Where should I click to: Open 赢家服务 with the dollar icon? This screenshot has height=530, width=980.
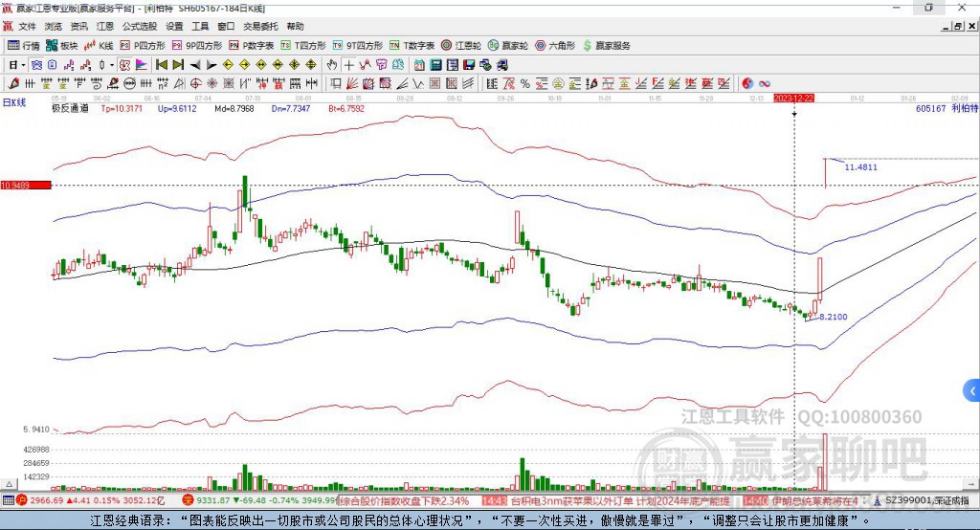pos(607,46)
